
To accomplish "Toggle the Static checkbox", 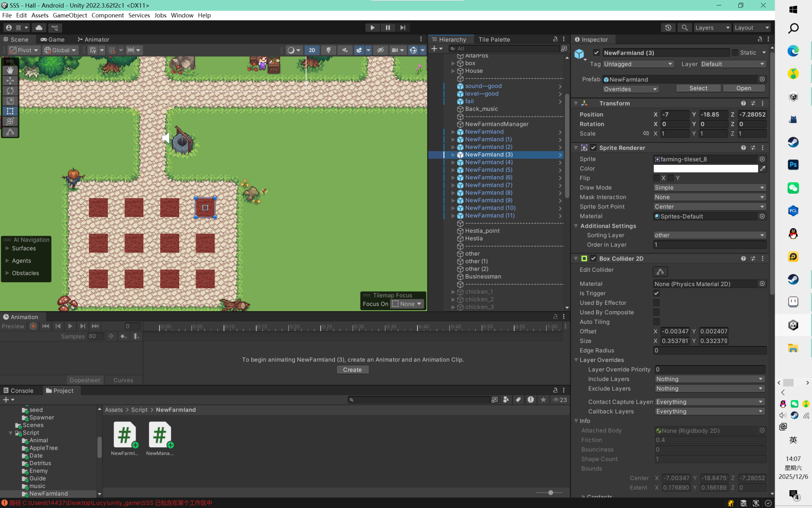I will pos(735,53).
